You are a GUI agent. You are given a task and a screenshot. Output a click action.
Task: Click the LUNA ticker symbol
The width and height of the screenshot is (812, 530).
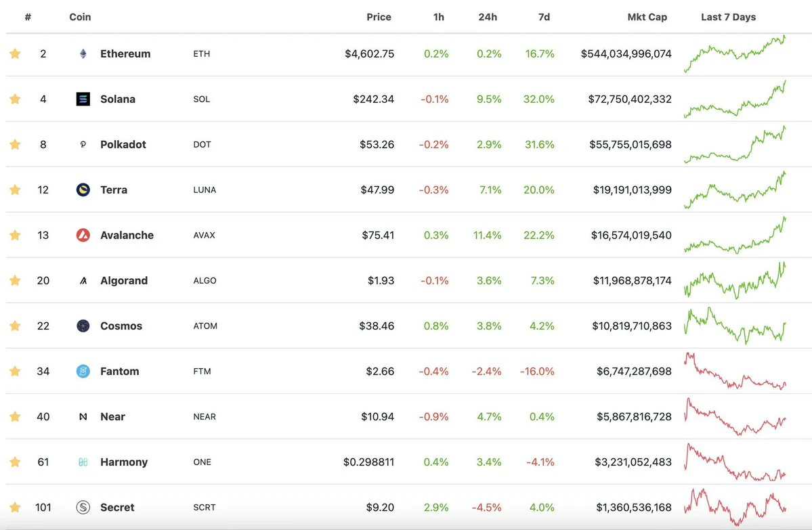[205, 190]
